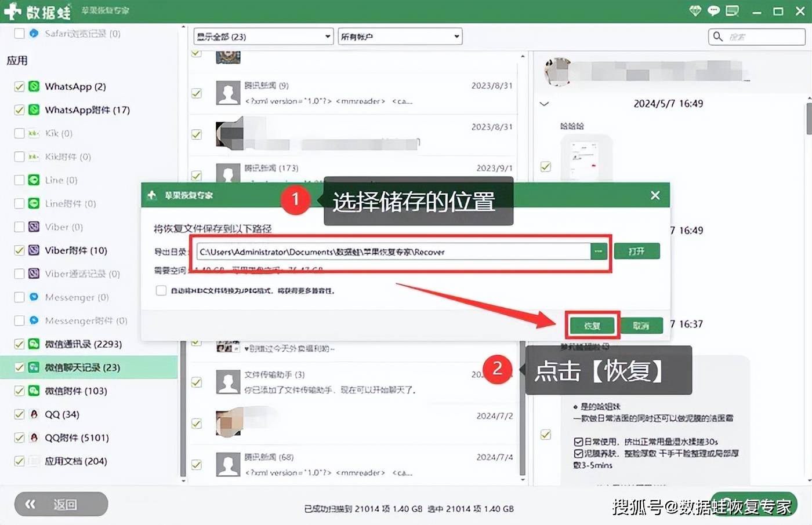Click the diamond VIP icon in title bar
Viewport: 812px width, 525px height.
695,10
